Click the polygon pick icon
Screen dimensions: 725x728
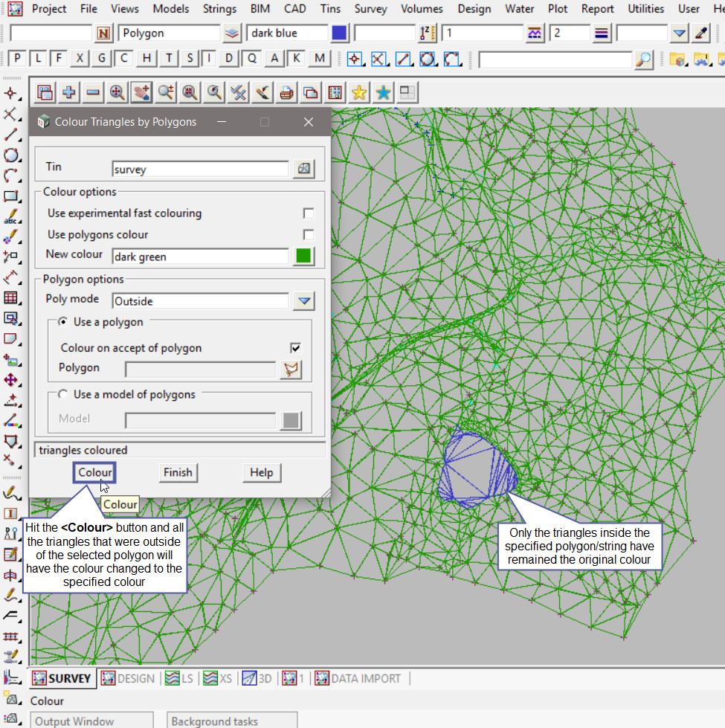point(291,369)
